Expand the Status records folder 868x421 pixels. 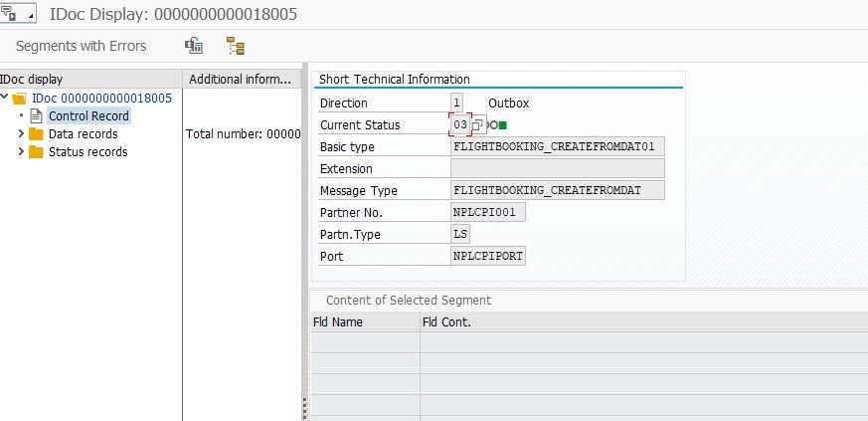point(21,151)
